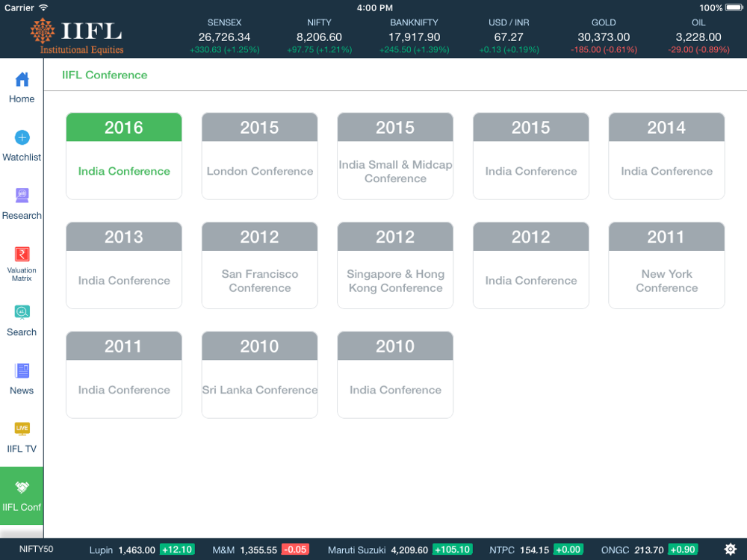The height and width of the screenshot is (560, 747).
Task: Open the IIFL TV live icon
Action: click(22, 429)
